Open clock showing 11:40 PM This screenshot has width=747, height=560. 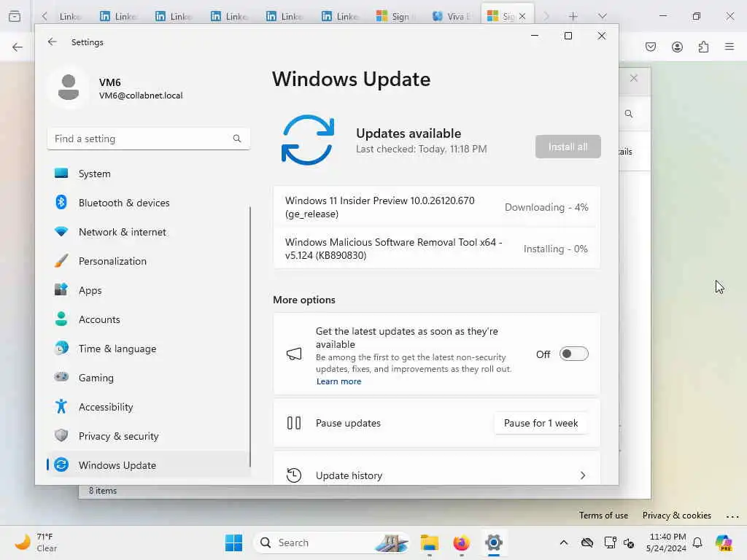point(666,542)
